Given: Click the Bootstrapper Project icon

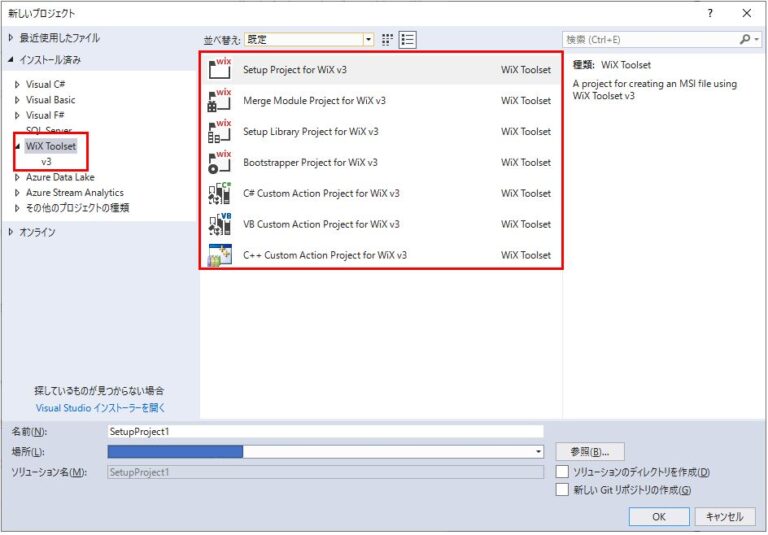Looking at the screenshot, I should pos(220,162).
